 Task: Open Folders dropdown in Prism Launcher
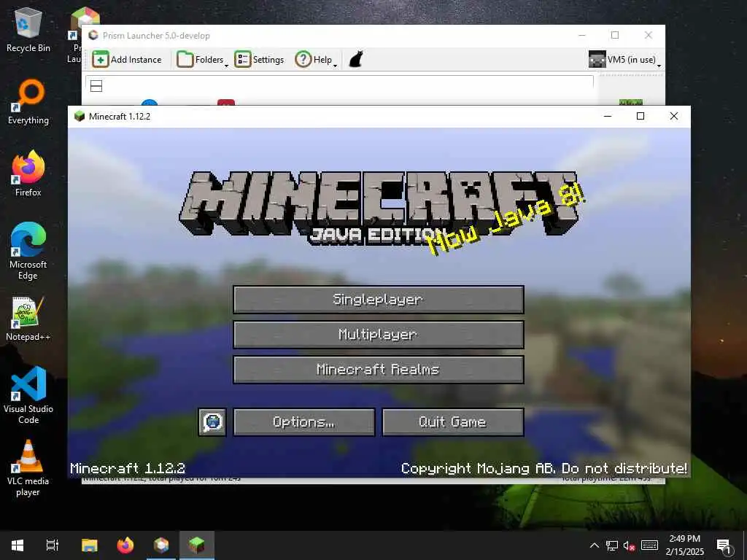click(x=202, y=60)
